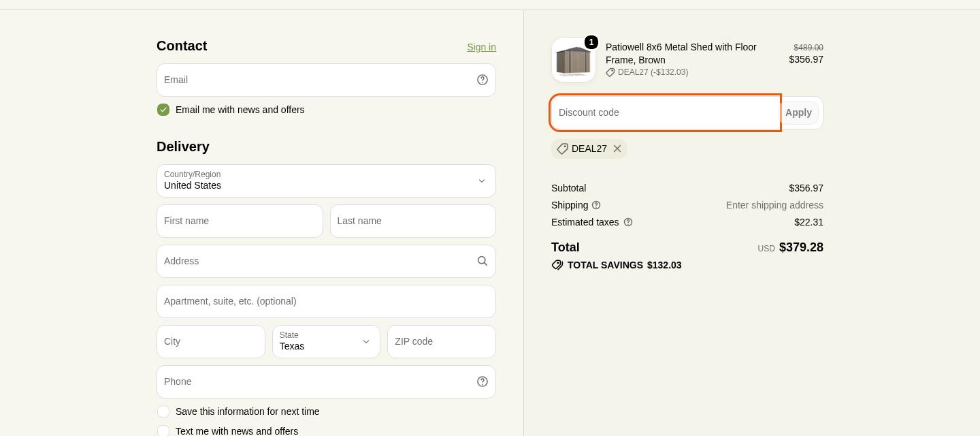Click the Apply discount button

coord(798,112)
